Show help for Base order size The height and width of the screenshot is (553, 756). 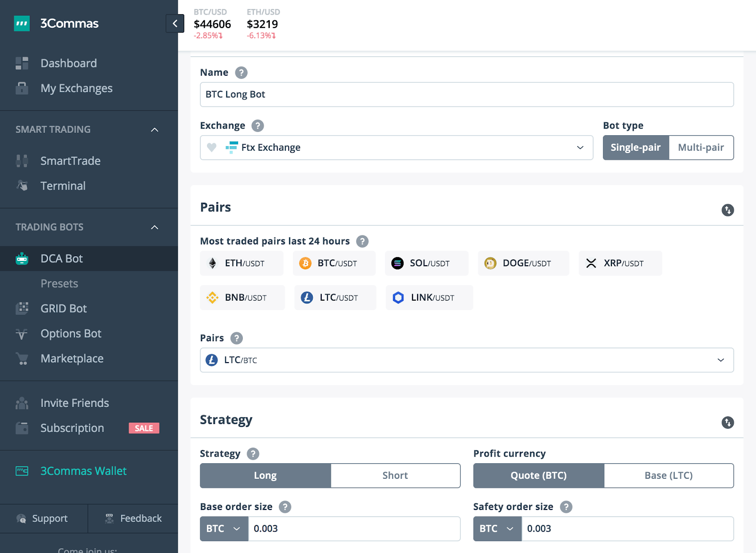(285, 507)
